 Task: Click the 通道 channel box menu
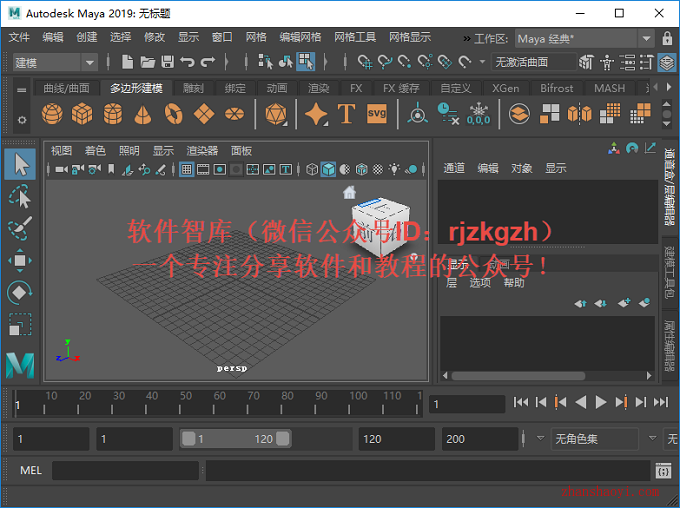tap(454, 168)
